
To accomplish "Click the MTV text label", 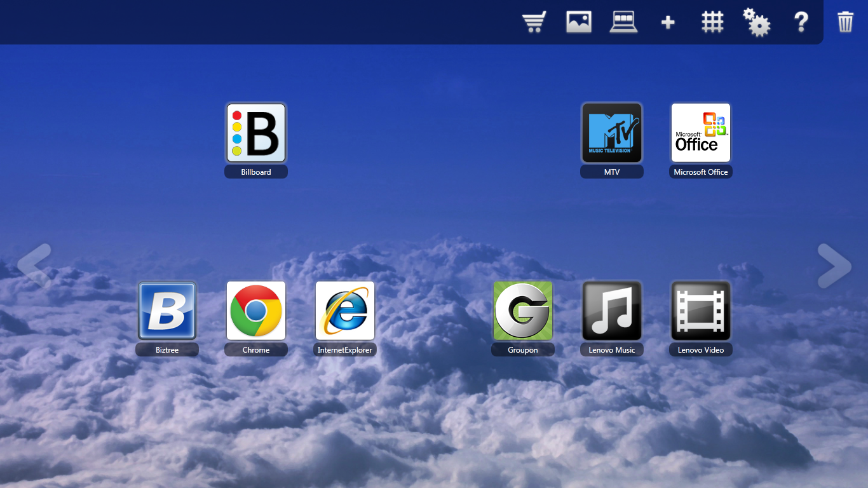I will [612, 172].
